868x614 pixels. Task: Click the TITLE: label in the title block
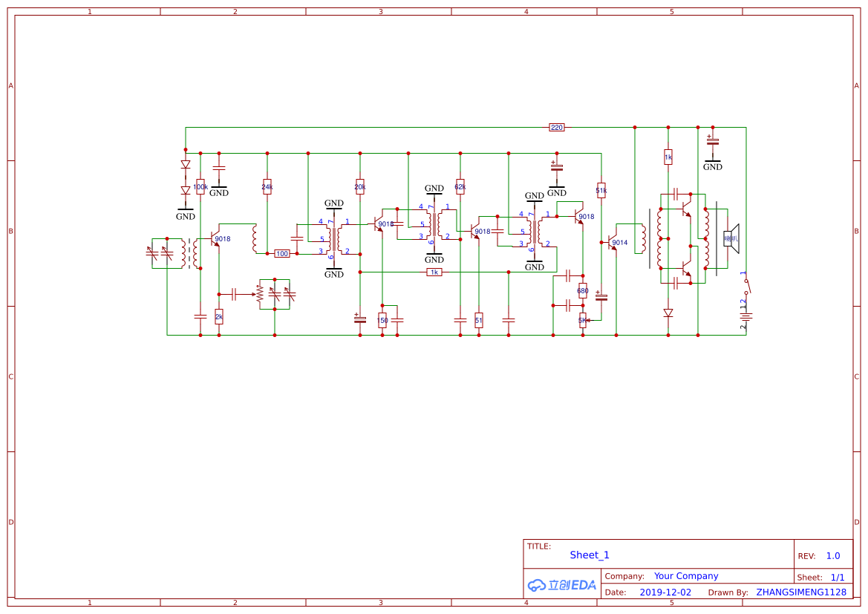point(538,546)
